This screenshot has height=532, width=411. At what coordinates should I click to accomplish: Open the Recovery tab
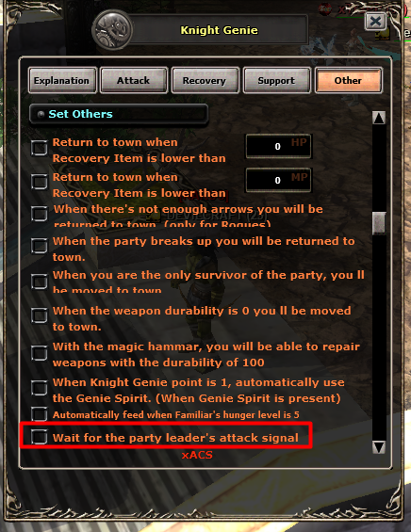(205, 80)
